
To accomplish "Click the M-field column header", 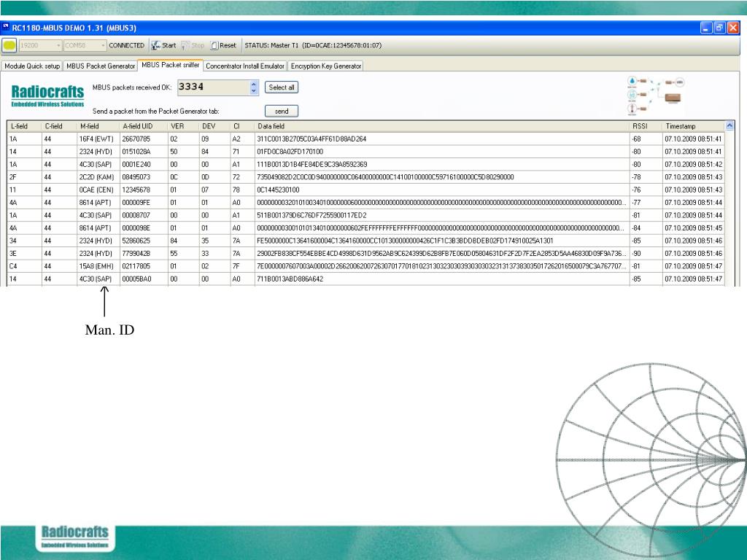I will click(98, 126).
